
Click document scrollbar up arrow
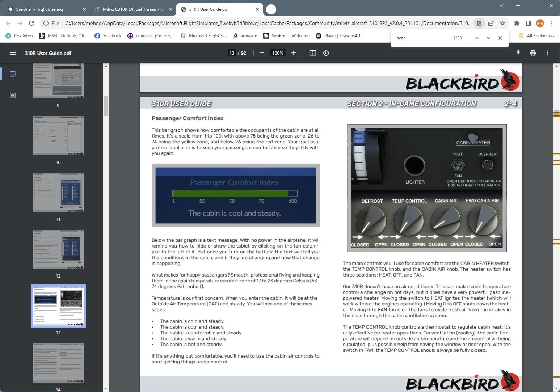coord(557,66)
